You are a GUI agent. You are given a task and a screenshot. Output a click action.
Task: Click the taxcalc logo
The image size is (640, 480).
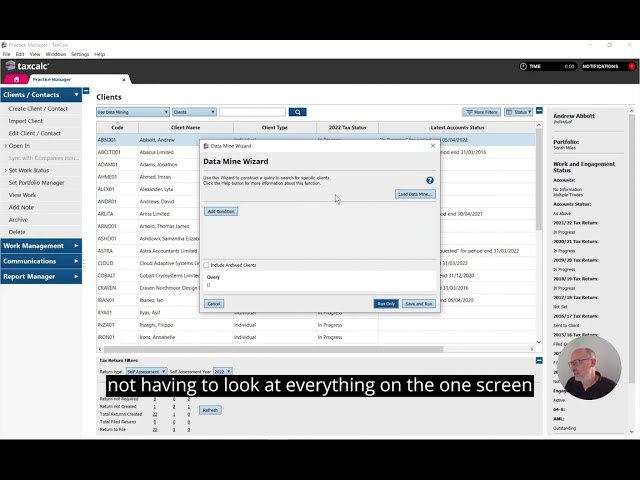pos(27,66)
